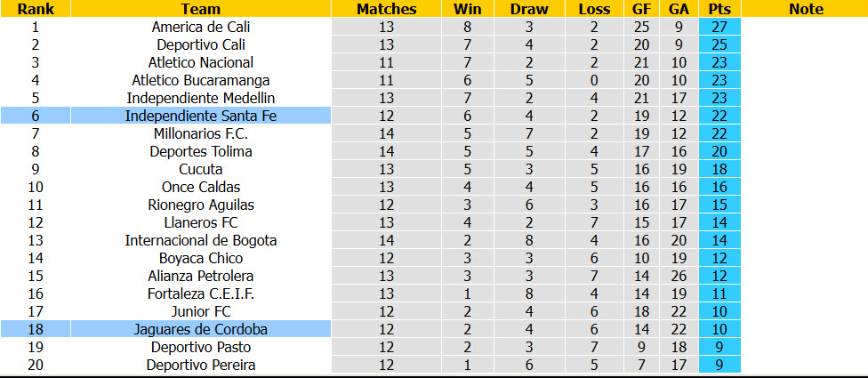Image resolution: width=868 pixels, height=378 pixels.
Task: Open the America de Cali team link
Action: [x=201, y=27]
